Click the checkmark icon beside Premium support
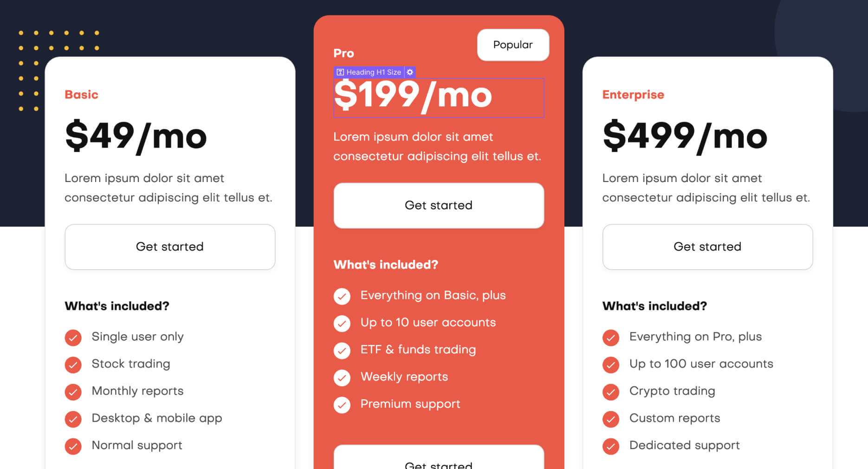This screenshot has height=469, width=868. [342, 405]
